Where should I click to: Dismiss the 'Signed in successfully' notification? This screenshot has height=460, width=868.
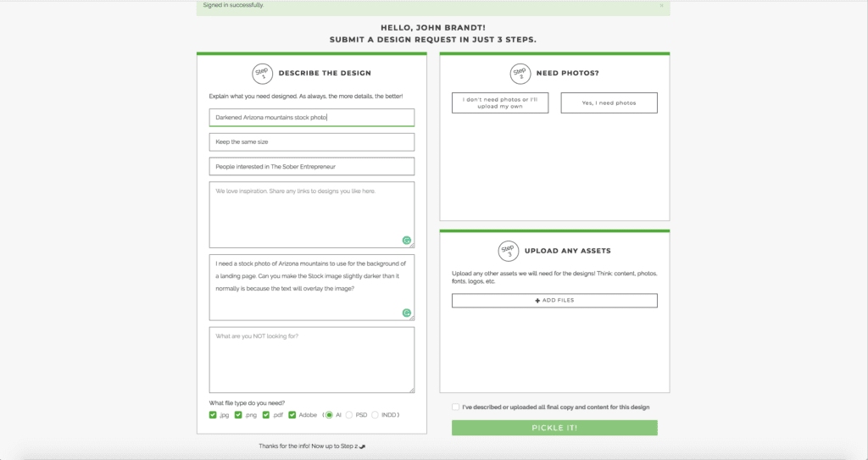pyautogui.click(x=661, y=6)
